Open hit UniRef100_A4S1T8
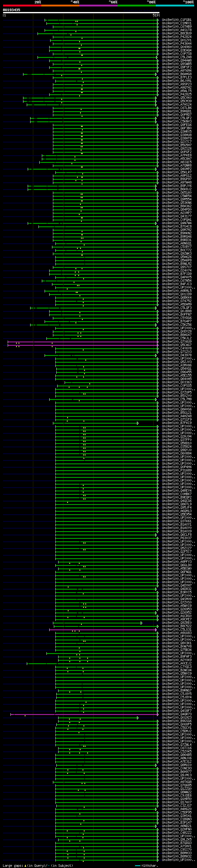The height and width of the screenshot is (868, 197). (x=177, y=30)
